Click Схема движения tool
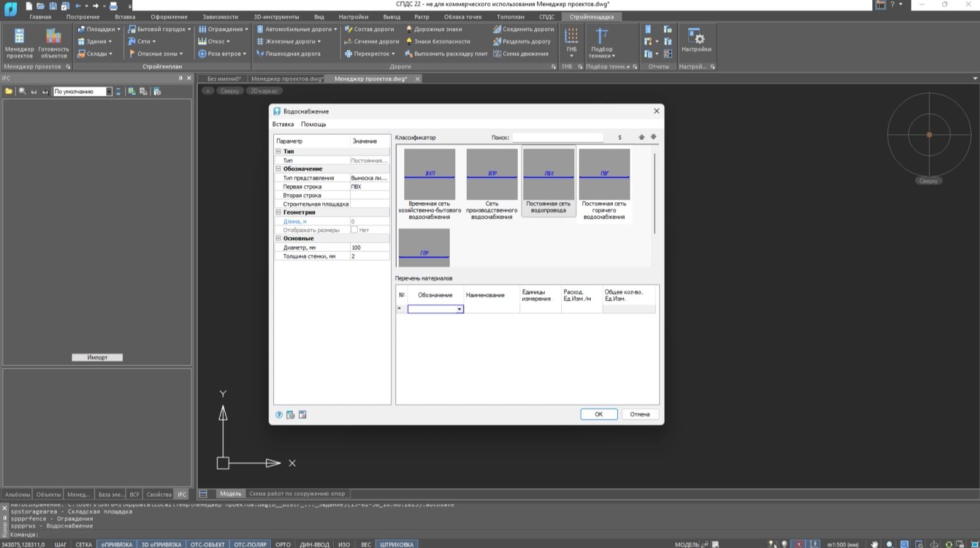 click(x=521, y=54)
